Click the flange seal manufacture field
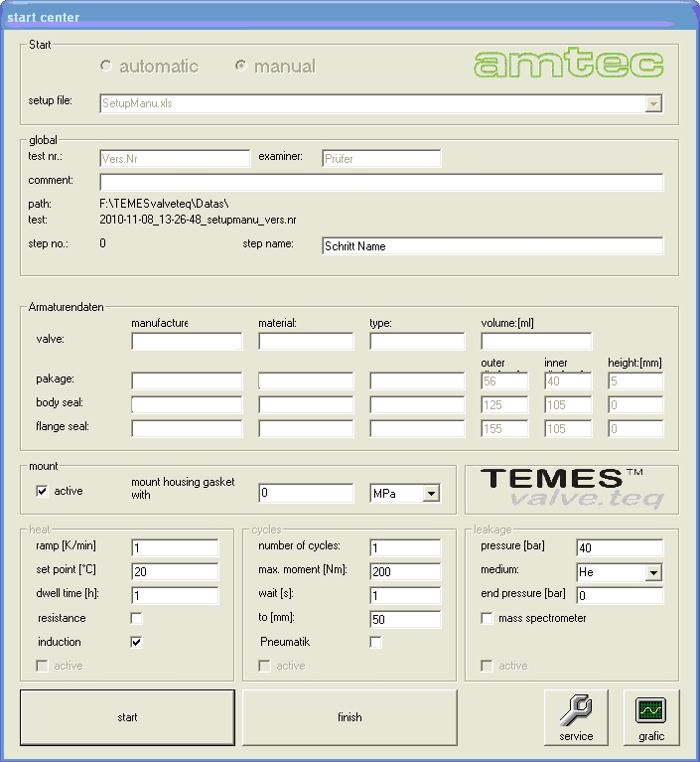 (187, 428)
